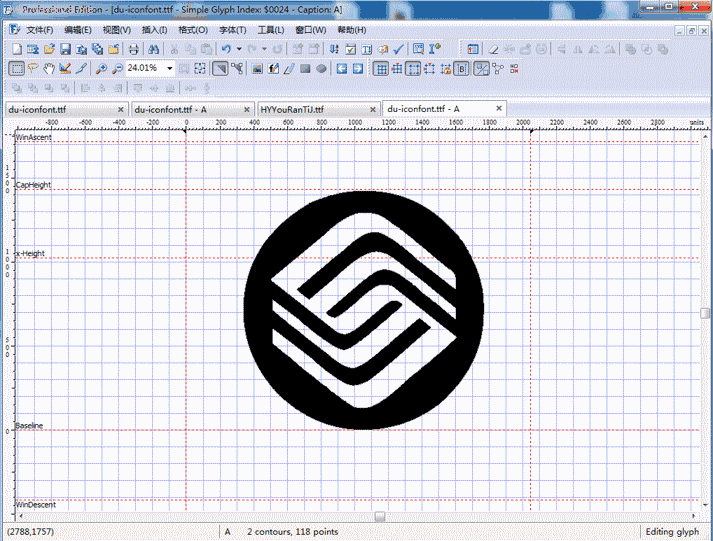Viewport: 713px width, 541px height.
Task: Zoom out with the minus magnifier
Action: click(x=117, y=69)
